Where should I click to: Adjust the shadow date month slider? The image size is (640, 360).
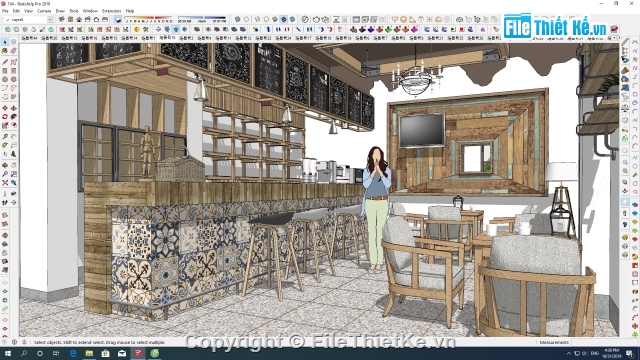149,19
